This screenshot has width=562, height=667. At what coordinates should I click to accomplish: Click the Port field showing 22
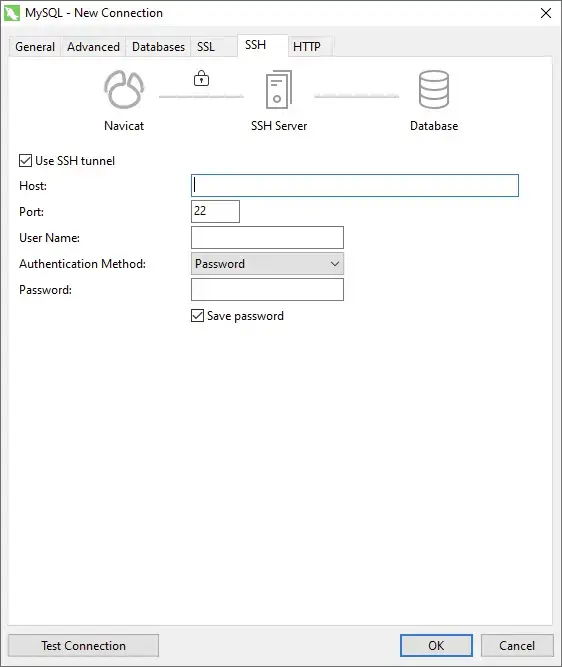click(215, 211)
